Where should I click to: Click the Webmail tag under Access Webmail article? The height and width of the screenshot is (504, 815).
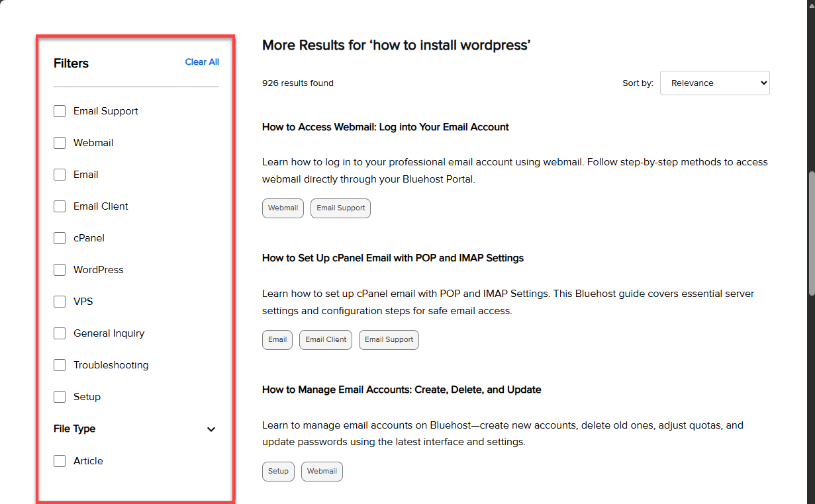(283, 208)
